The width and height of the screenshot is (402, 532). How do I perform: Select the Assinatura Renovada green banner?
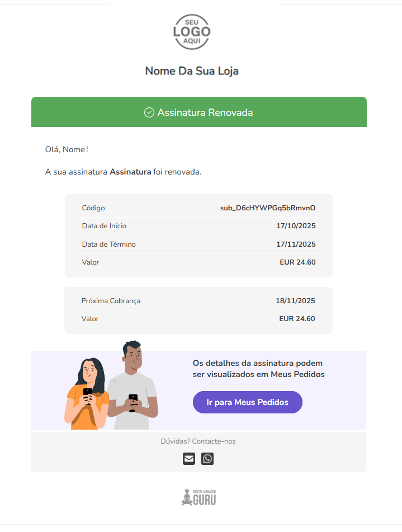(x=198, y=112)
